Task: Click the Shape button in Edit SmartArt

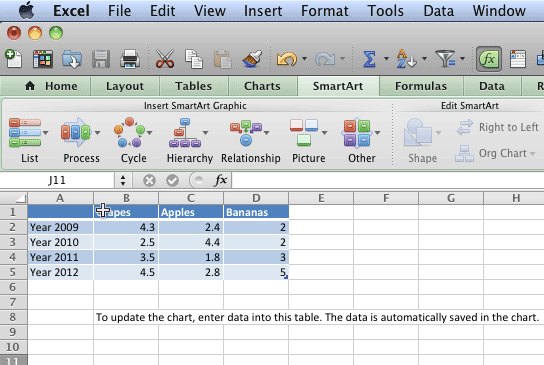Action: pos(422,141)
